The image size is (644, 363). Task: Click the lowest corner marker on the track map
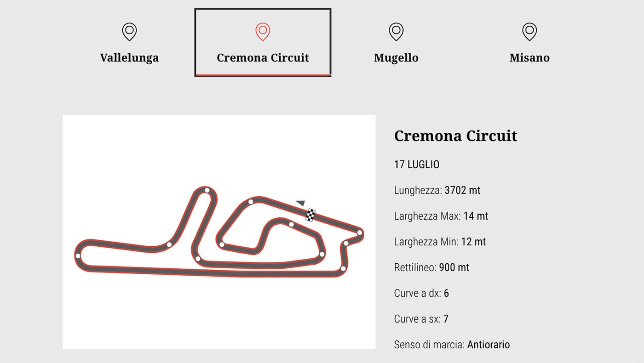point(343,268)
